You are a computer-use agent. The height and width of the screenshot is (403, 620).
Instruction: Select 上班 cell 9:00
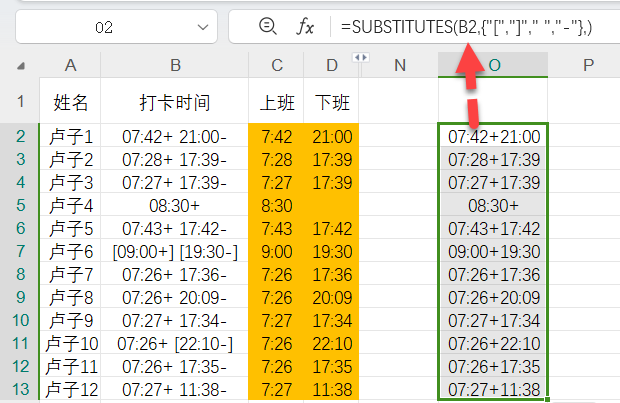276,251
